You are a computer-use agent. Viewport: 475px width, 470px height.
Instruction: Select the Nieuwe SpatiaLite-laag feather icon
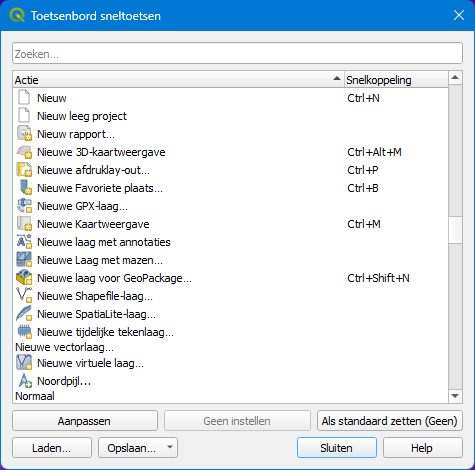tap(24, 314)
